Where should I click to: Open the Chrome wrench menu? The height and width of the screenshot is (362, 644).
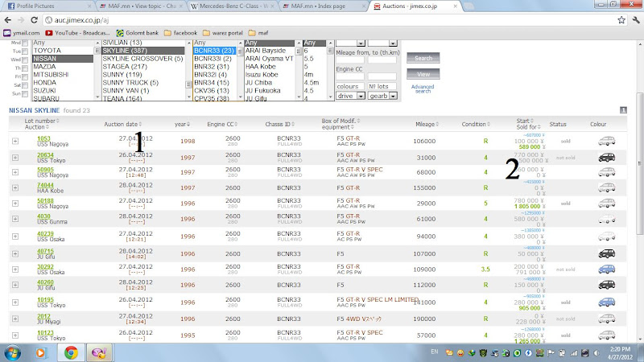636,19
